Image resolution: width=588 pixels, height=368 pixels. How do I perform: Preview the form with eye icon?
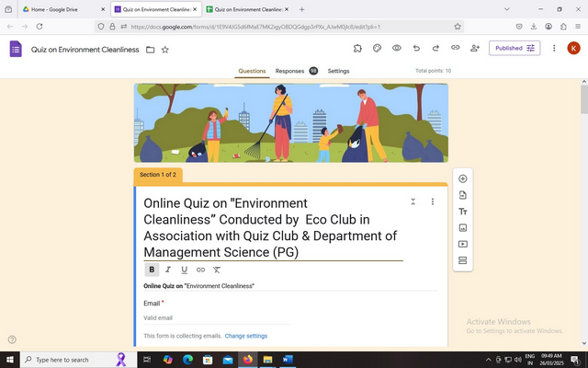[397, 48]
